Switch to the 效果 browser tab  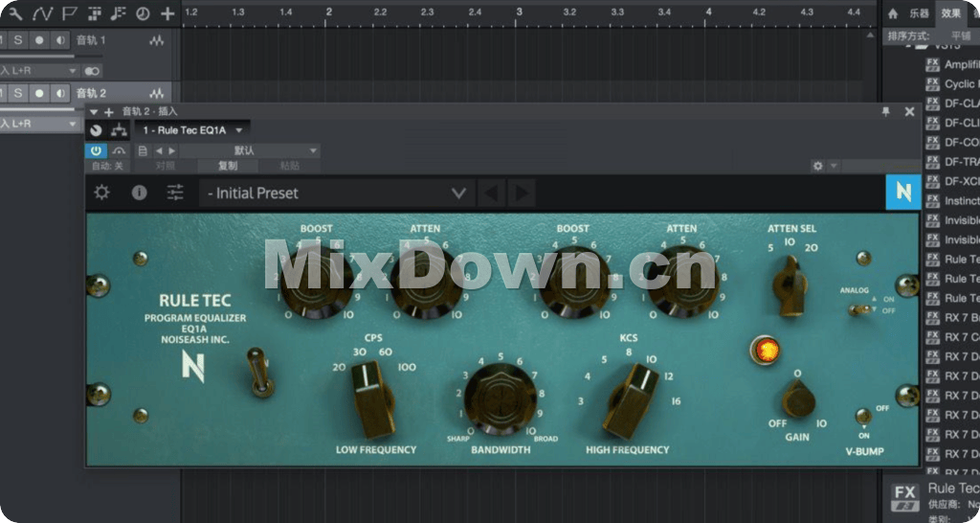[951, 13]
